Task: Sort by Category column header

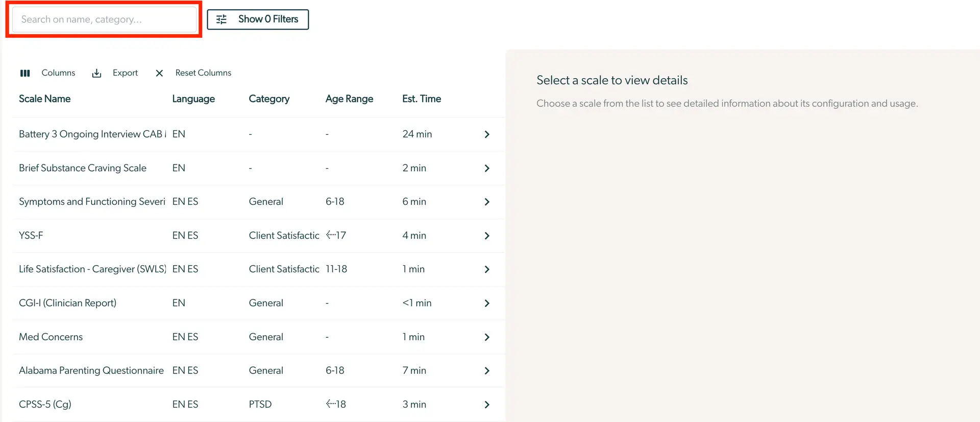Action: pyautogui.click(x=269, y=99)
